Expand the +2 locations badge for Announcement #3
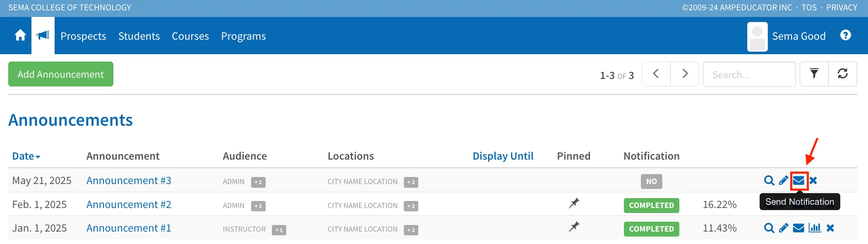Image resolution: width=868 pixels, height=244 pixels. (411, 182)
